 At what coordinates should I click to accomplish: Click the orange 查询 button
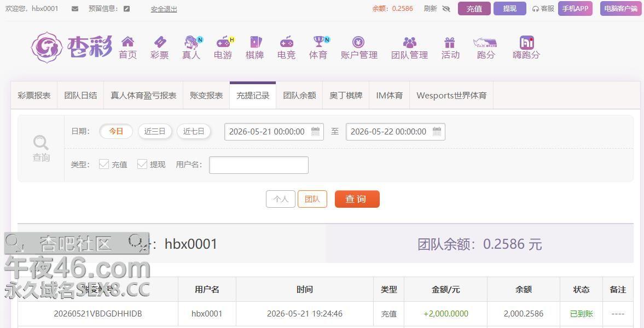click(x=357, y=199)
